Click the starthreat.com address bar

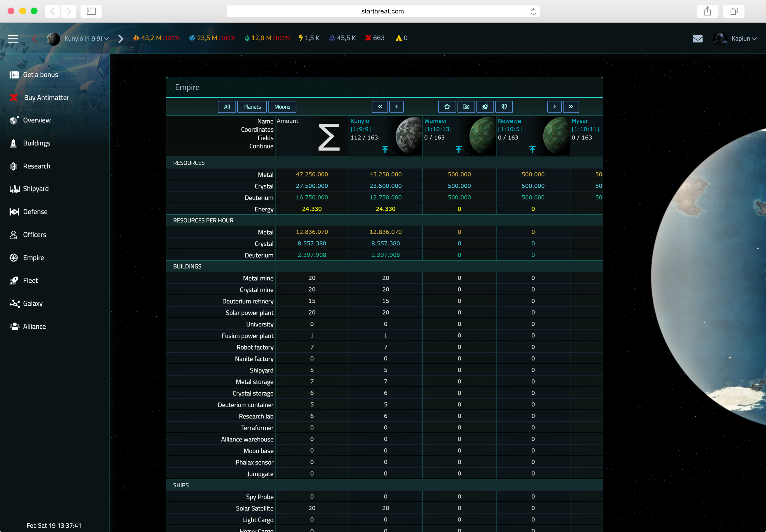pyautogui.click(x=383, y=11)
